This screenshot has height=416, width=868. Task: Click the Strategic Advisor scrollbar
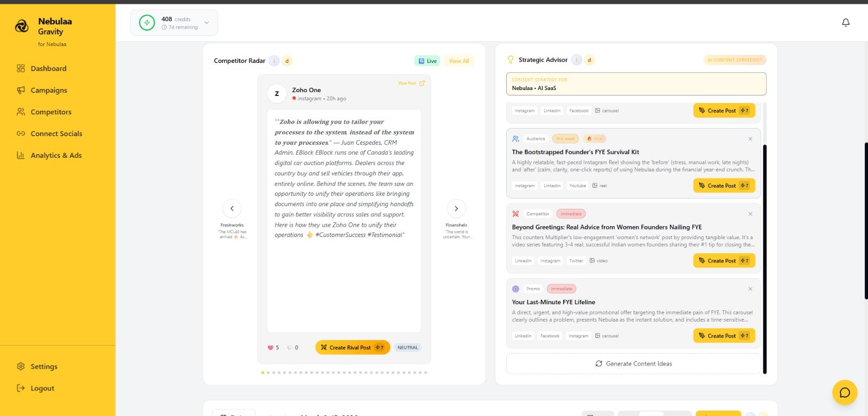[765, 259]
